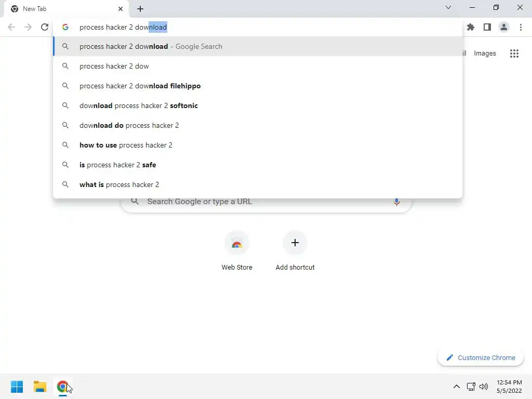Pick suggestion 'process hacker 2 dow'
The image size is (532, 399).
pos(258,66)
